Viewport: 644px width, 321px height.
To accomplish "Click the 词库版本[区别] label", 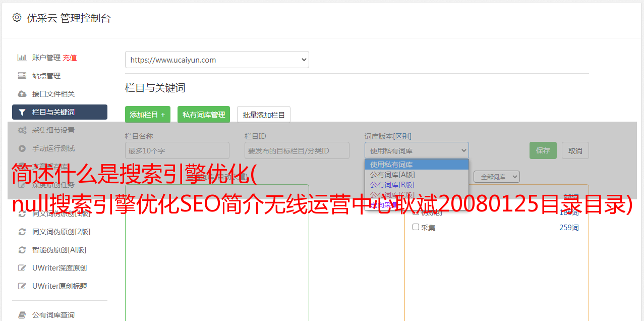I will (x=388, y=136).
